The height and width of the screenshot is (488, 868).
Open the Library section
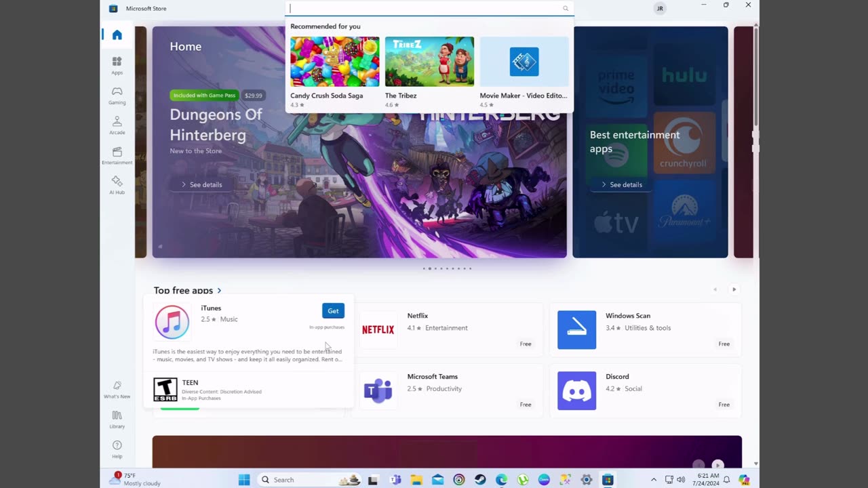(x=117, y=419)
